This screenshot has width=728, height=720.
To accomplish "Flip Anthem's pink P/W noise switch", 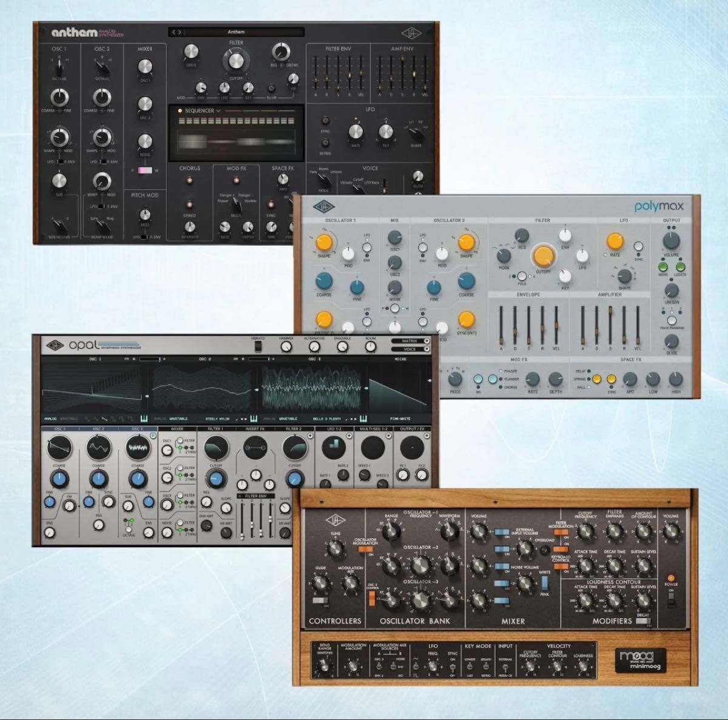I will click(x=146, y=171).
